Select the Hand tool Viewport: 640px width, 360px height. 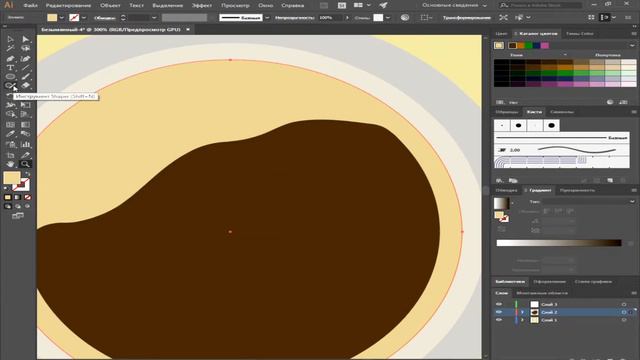10,164
